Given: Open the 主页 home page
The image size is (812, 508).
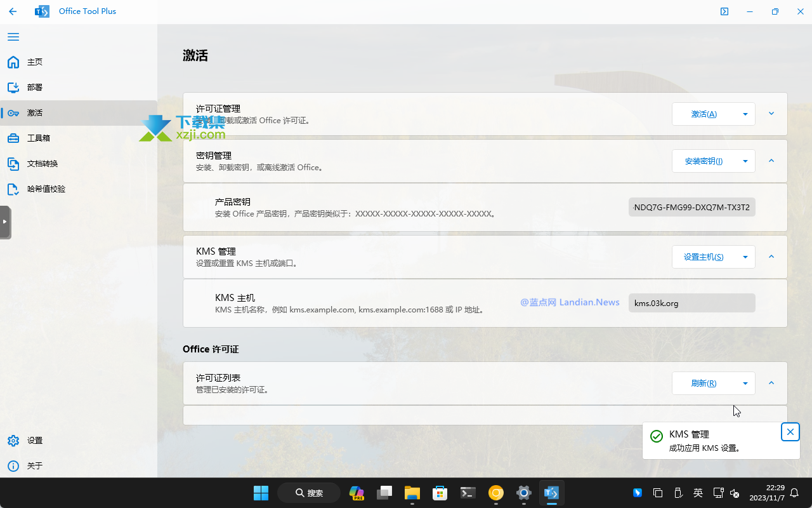Looking at the screenshot, I should coord(79,62).
